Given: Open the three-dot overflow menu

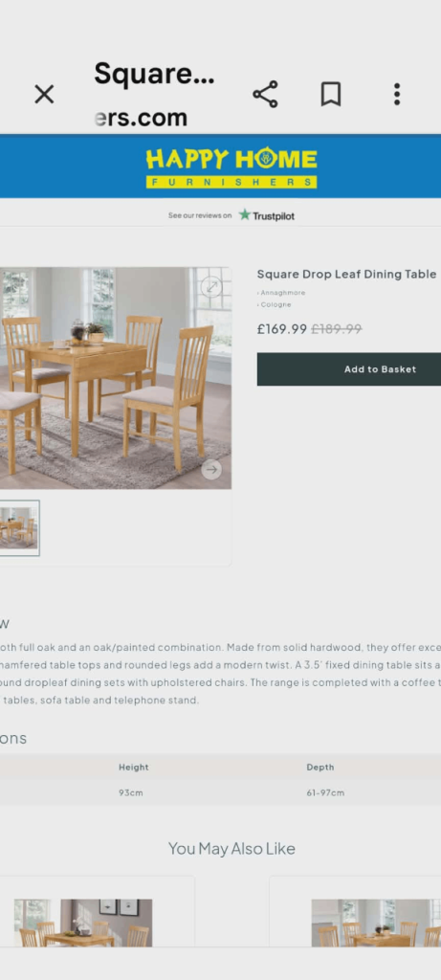Looking at the screenshot, I should (x=397, y=95).
